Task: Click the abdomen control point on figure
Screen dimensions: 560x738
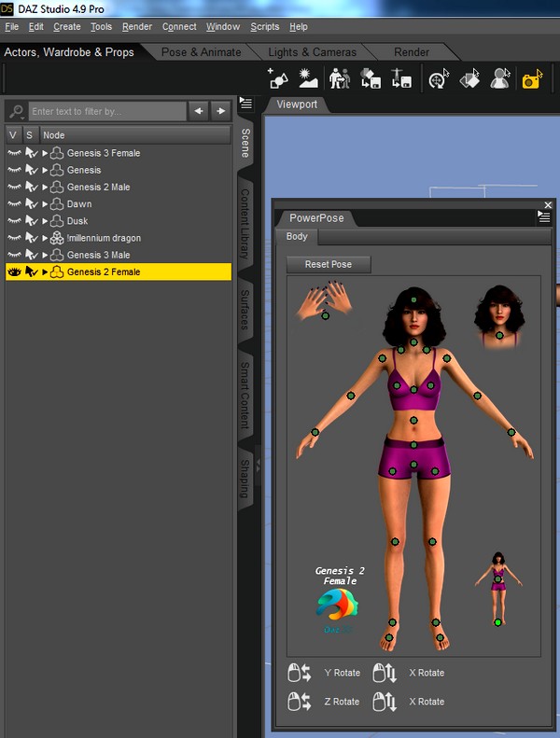Action: click(413, 420)
